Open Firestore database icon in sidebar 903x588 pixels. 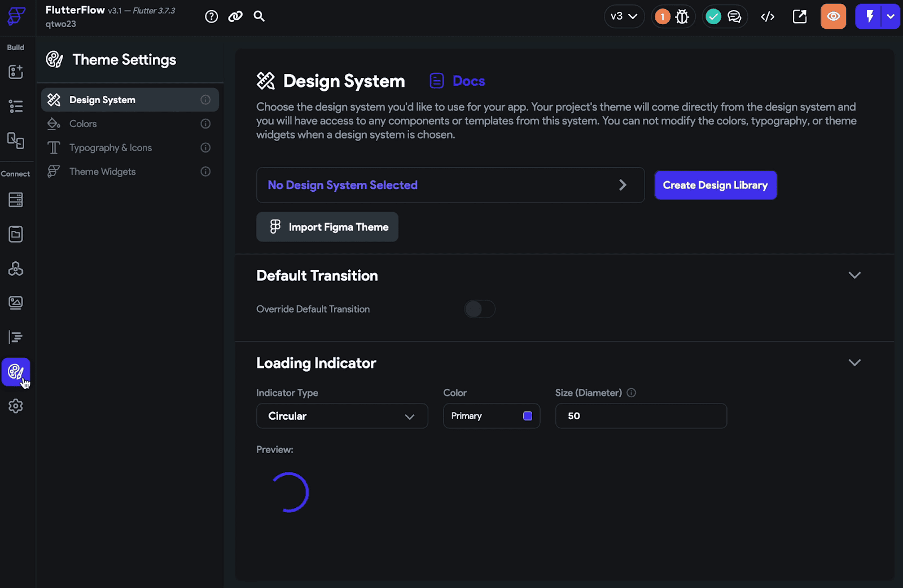(x=16, y=200)
